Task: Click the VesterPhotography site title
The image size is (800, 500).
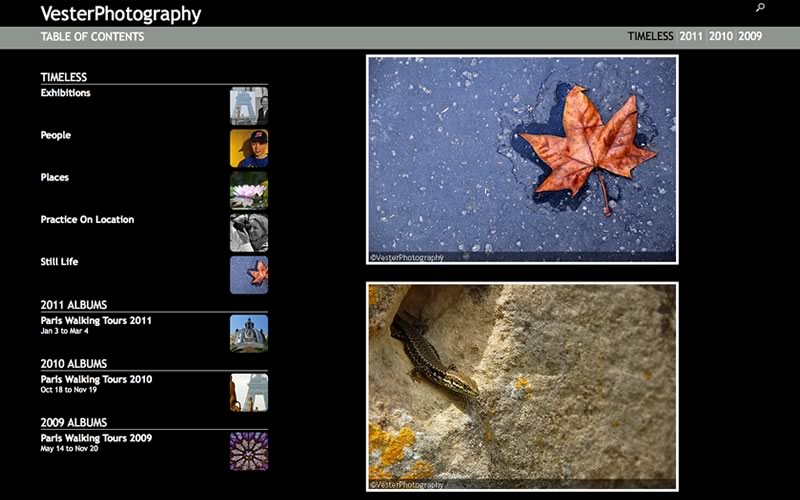Action: 120,14
